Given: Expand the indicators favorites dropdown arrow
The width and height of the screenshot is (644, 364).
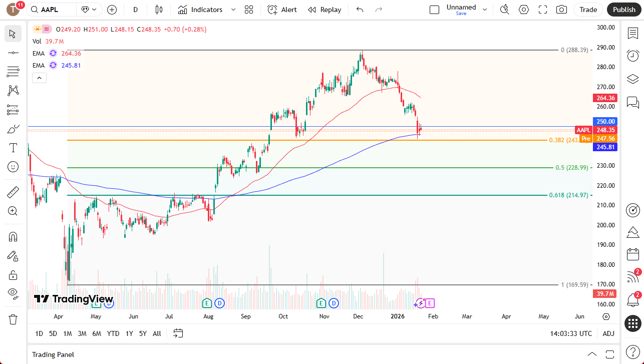Looking at the screenshot, I should [x=233, y=10].
